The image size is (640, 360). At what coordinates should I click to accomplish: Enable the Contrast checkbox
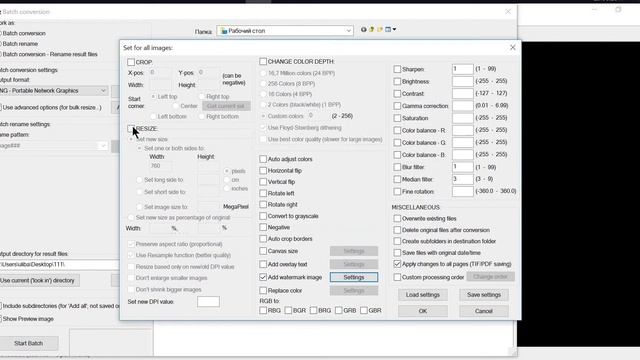[x=397, y=94]
